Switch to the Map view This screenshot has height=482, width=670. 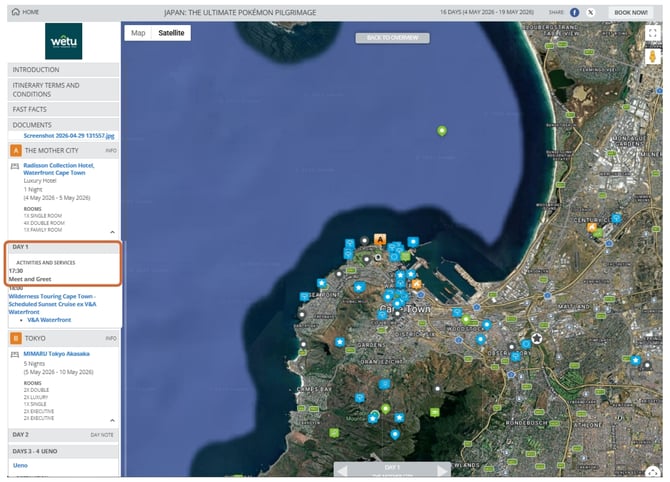(138, 33)
